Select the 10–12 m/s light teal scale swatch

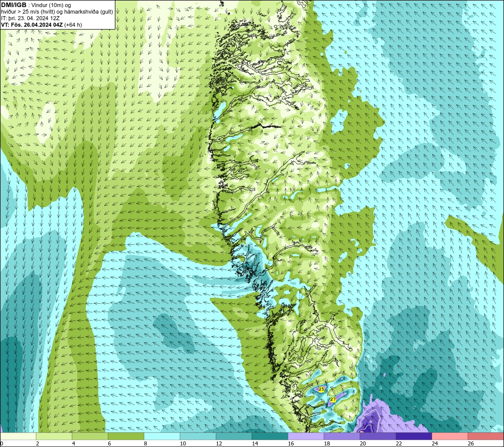point(198,436)
